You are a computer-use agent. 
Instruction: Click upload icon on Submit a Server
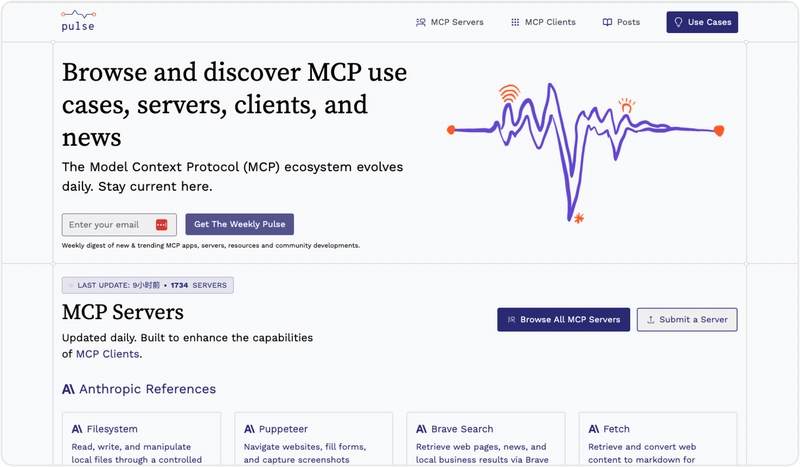click(650, 320)
